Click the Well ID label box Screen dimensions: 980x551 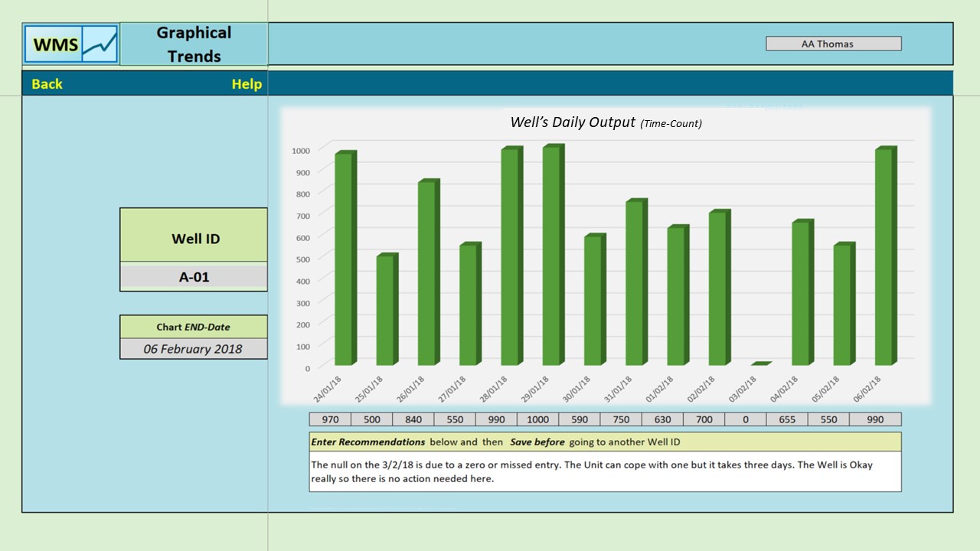pos(194,238)
